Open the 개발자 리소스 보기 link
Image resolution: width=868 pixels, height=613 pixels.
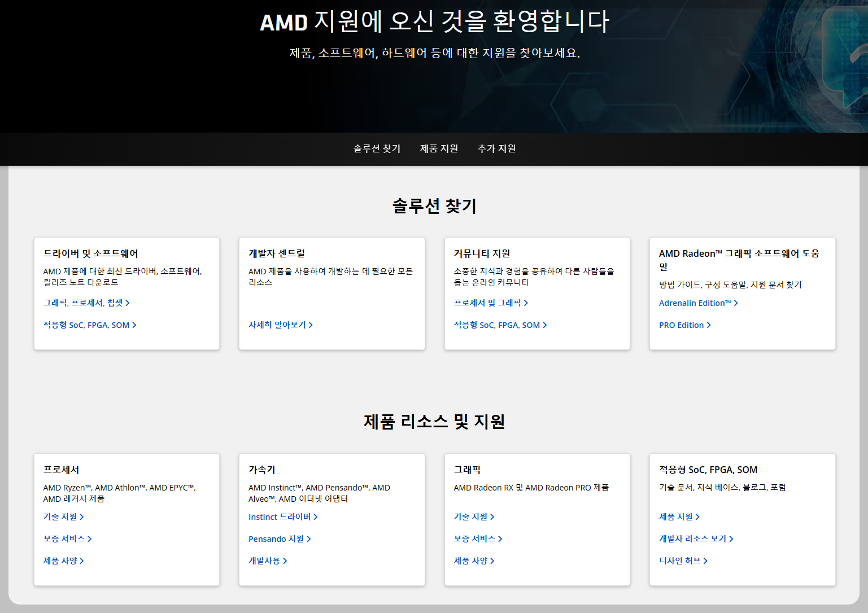coord(696,539)
